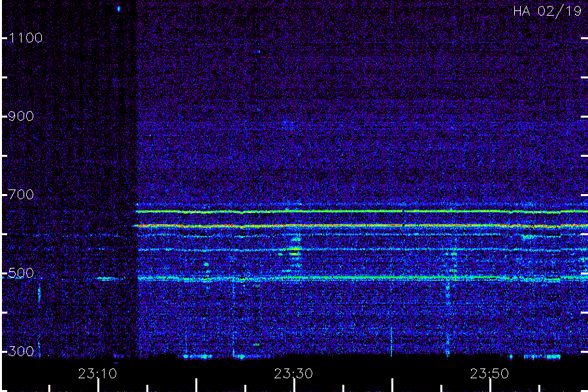Image resolution: width=588 pixels, height=392 pixels.
Task: Click the 23:30 time axis label
Action: click(x=293, y=374)
